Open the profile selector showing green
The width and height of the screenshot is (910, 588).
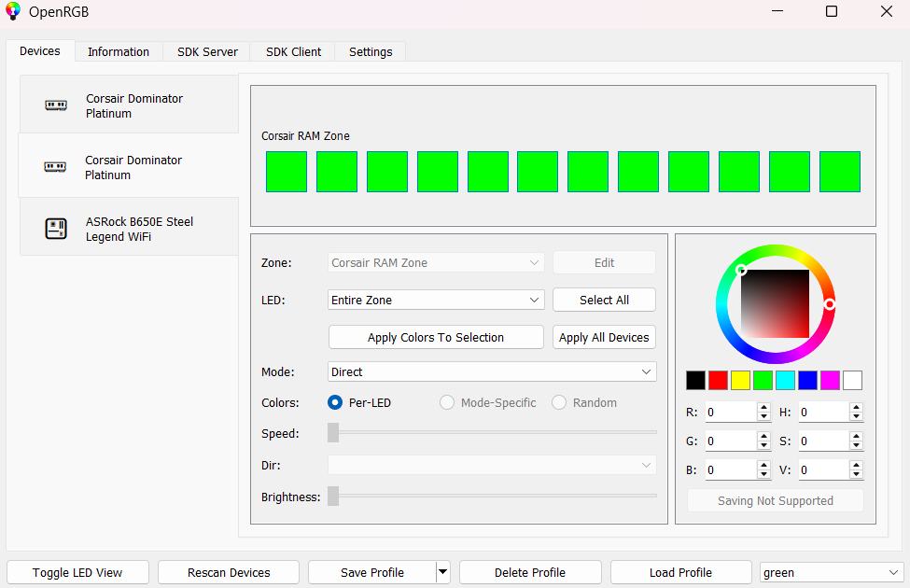coord(831,572)
